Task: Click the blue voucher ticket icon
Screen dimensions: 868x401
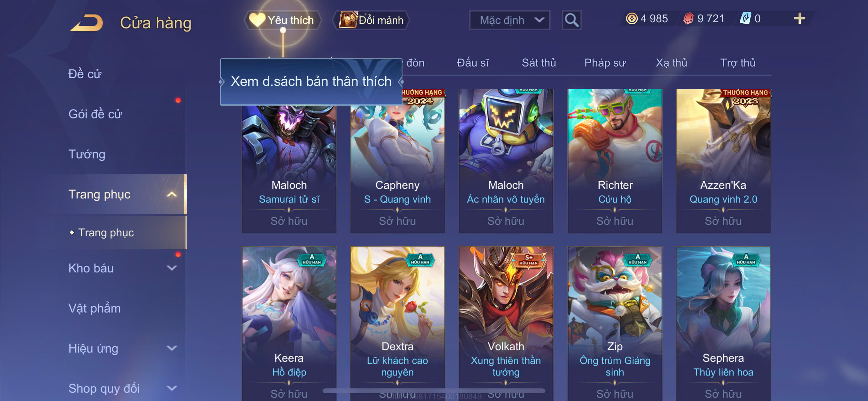Action: (x=745, y=18)
